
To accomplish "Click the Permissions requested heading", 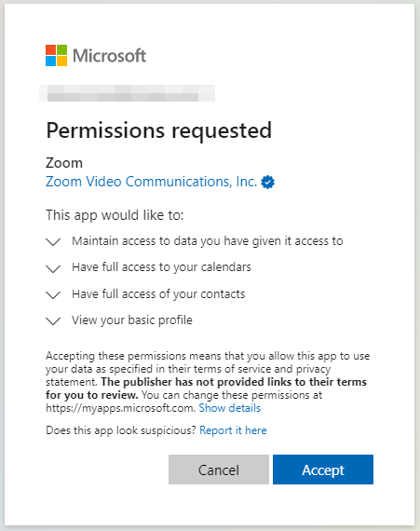I will tap(158, 131).
